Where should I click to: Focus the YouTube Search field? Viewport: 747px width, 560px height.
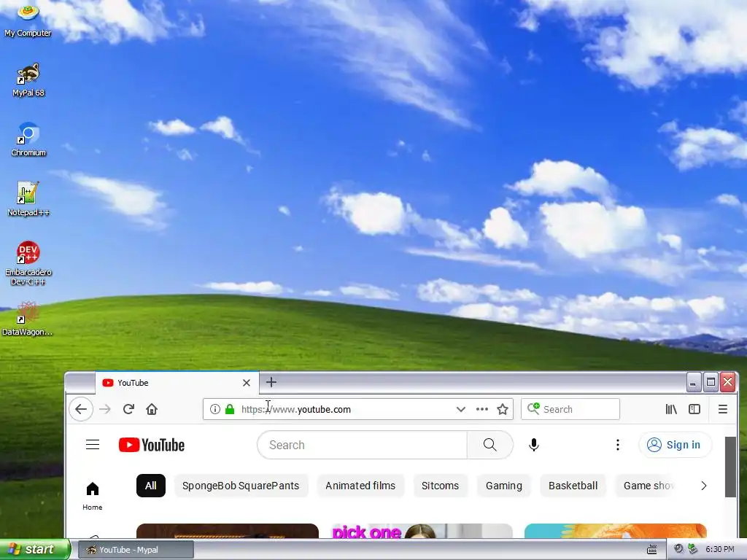tap(362, 445)
